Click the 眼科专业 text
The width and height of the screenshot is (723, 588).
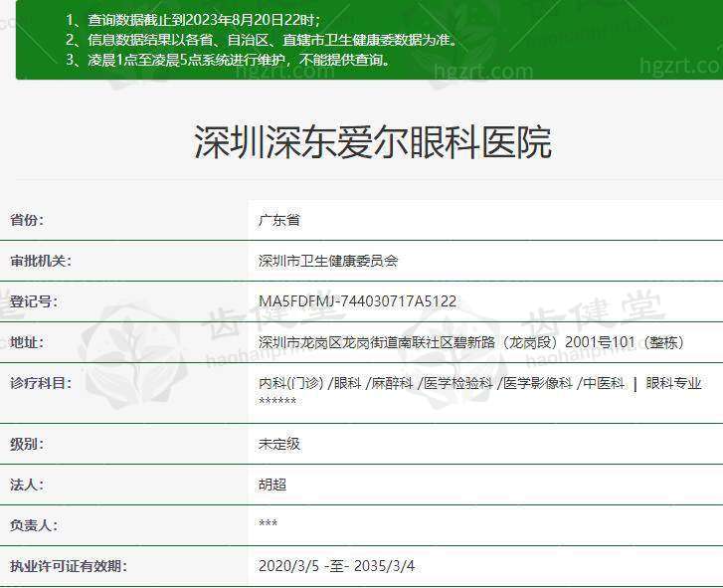673,383
